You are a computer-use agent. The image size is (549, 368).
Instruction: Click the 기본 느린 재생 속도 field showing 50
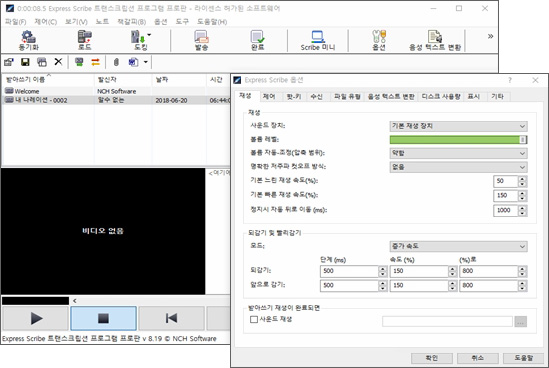point(505,181)
